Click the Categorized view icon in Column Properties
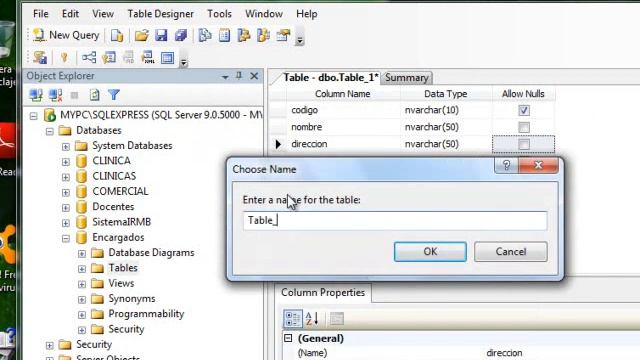Screen dimensions: 640x360 292,319
